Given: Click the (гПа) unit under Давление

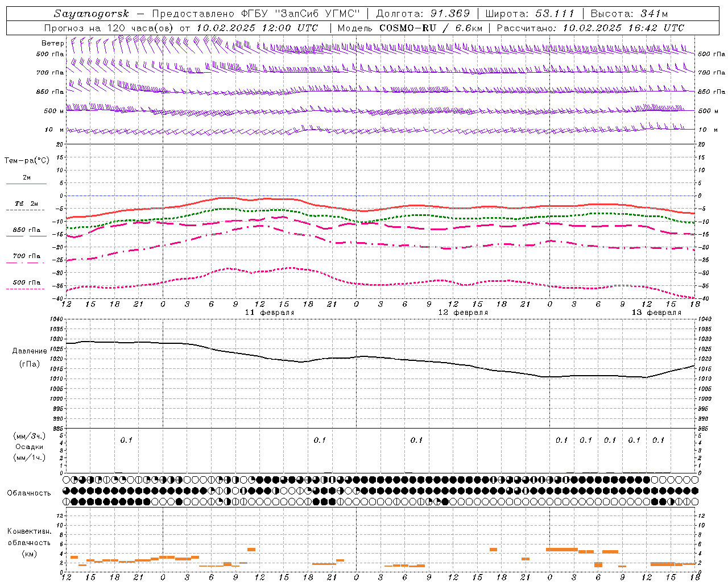Looking at the screenshot, I should tap(30, 364).
